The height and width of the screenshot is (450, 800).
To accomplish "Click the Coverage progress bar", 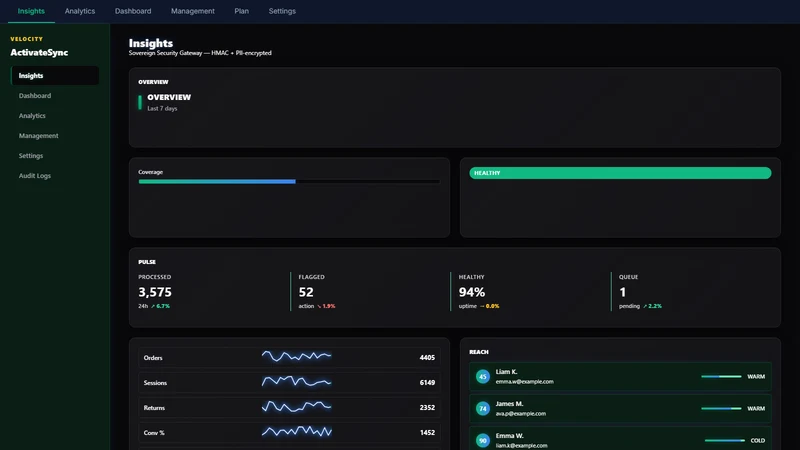I will [289, 181].
